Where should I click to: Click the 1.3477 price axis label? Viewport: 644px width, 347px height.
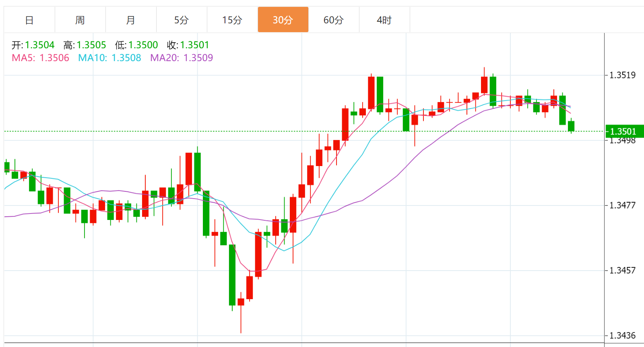coord(622,205)
